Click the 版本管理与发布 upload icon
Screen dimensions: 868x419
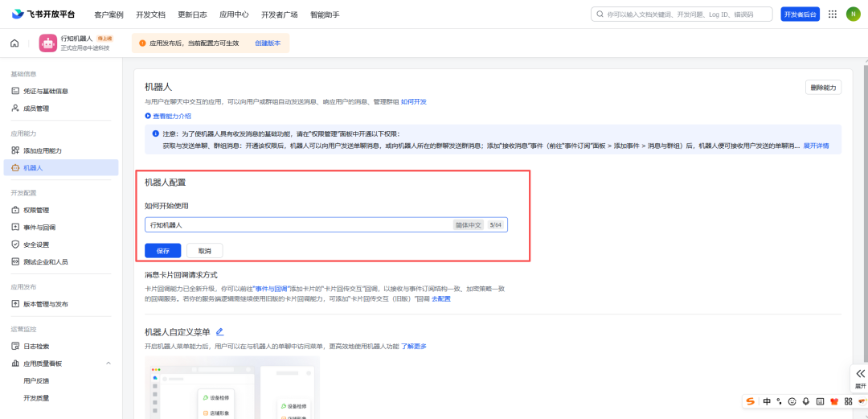click(15, 304)
